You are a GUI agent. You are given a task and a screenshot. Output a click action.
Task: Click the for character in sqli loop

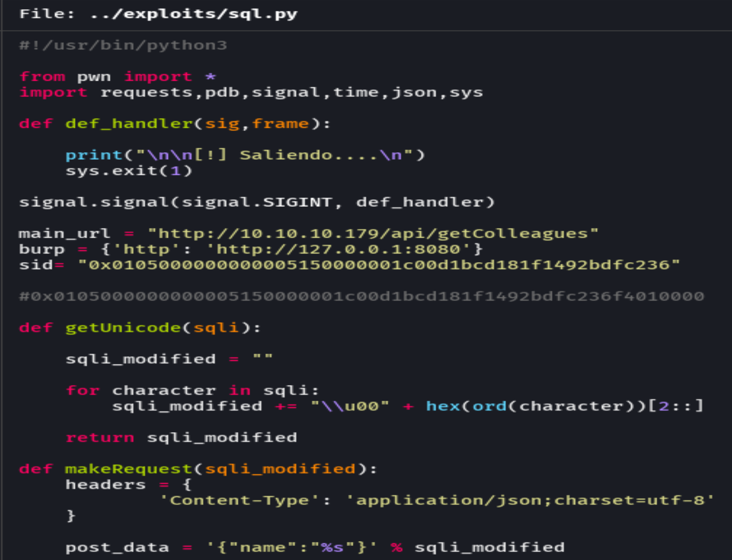click(x=189, y=390)
